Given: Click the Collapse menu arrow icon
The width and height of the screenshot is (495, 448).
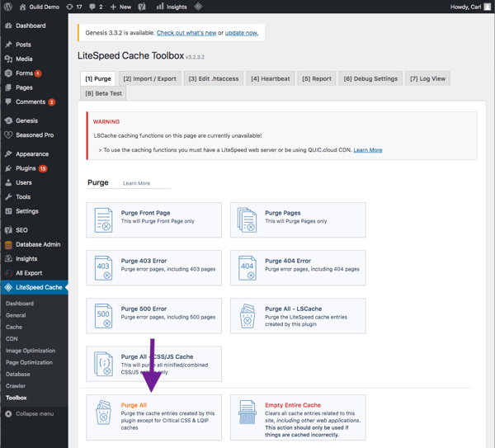Looking at the screenshot, I should coord(8,414).
